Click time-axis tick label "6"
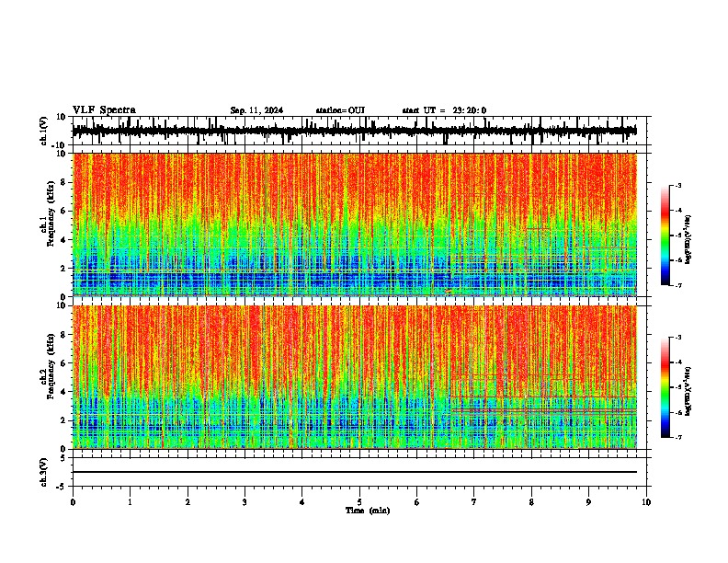728x563 pixels. point(417,502)
